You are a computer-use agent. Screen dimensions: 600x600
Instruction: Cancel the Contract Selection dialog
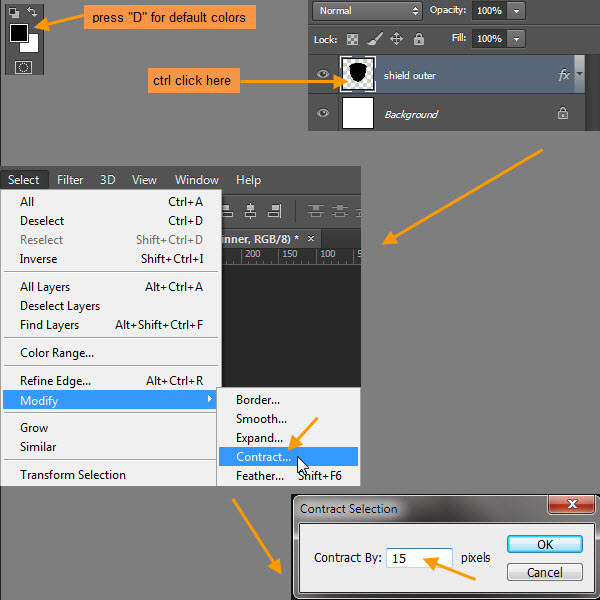[544, 572]
